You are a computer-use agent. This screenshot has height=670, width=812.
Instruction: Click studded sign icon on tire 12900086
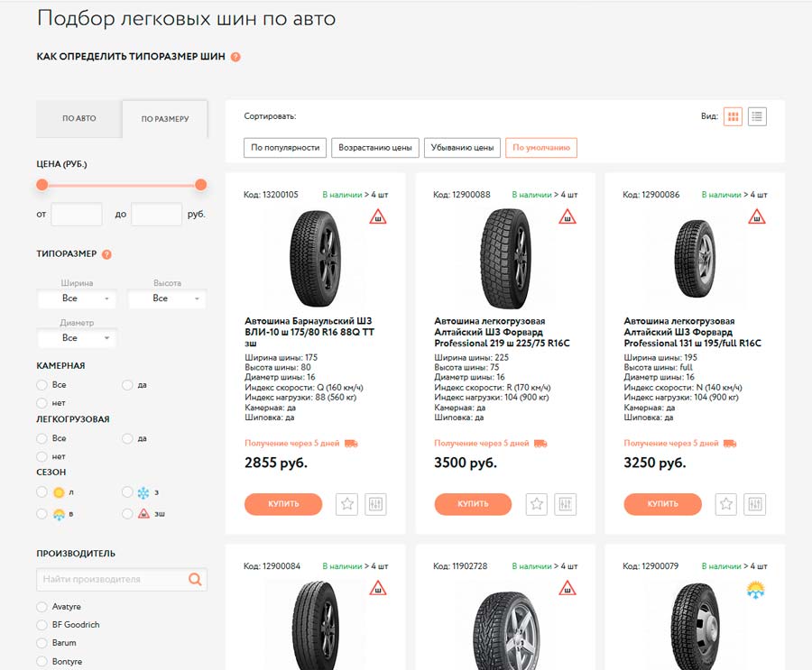point(757,217)
